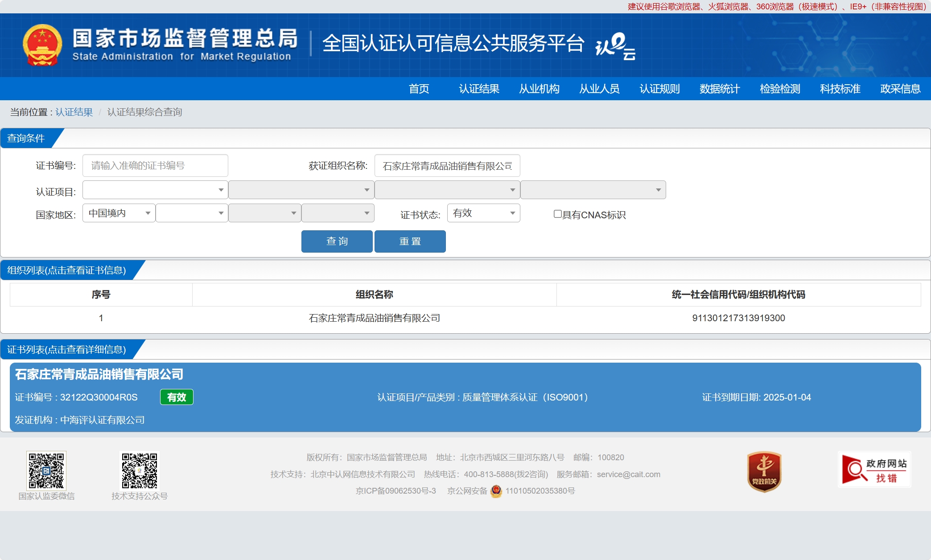931x560 pixels.
Task: Click 发证机构: 中海评认证有限公司 text
Action: click(x=80, y=420)
